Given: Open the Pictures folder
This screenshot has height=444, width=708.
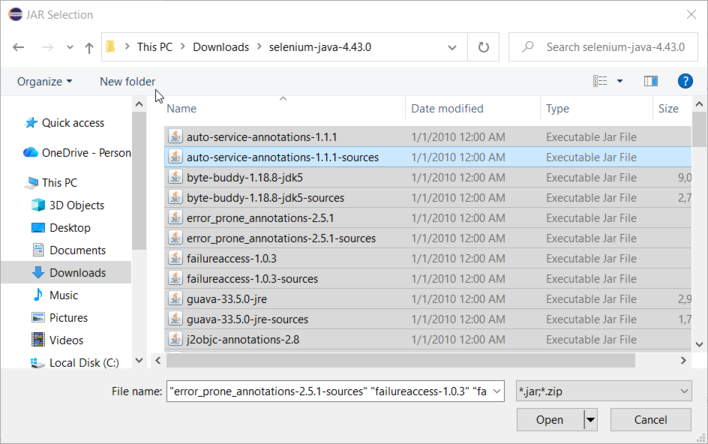Looking at the screenshot, I should (68, 318).
